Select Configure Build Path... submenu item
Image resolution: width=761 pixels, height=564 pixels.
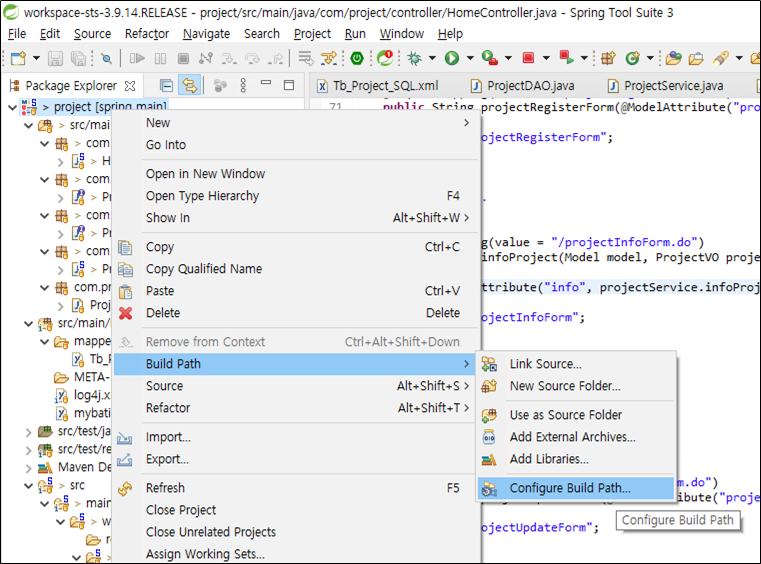click(x=577, y=488)
